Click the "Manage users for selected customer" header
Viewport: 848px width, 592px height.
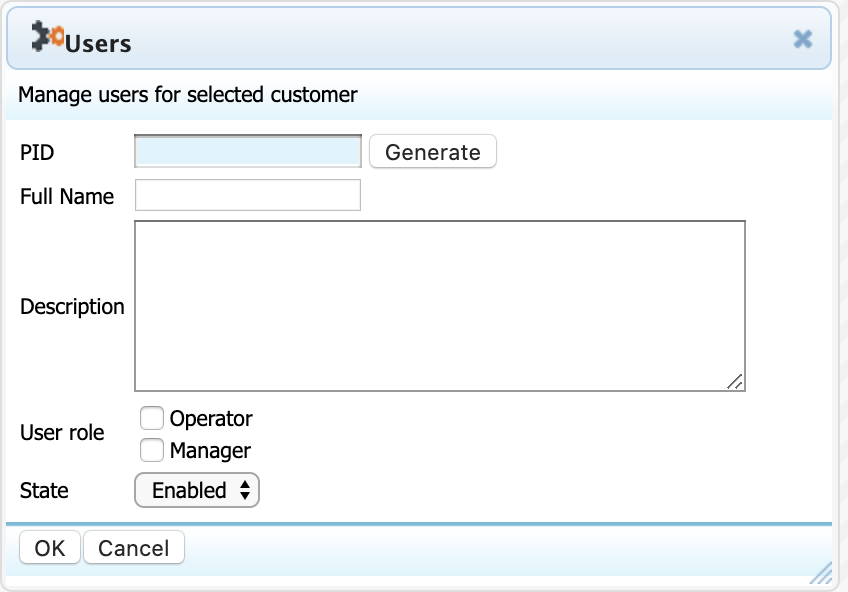pyautogui.click(x=188, y=95)
